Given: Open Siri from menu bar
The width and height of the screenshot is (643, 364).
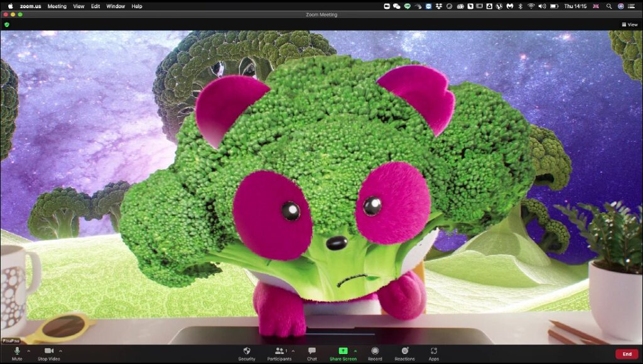Looking at the screenshot, I should point(621,6).
